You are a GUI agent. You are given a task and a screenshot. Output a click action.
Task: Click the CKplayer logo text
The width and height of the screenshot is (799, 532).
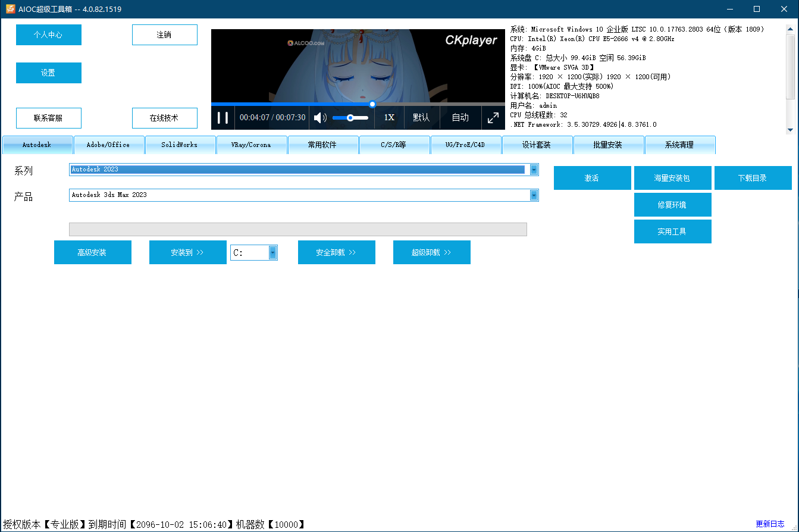(471, 40)
